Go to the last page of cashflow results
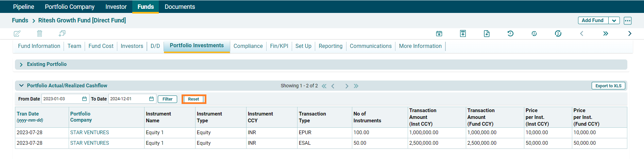The width and height of the screenshot is (644, 159). [x=356, y=86]
